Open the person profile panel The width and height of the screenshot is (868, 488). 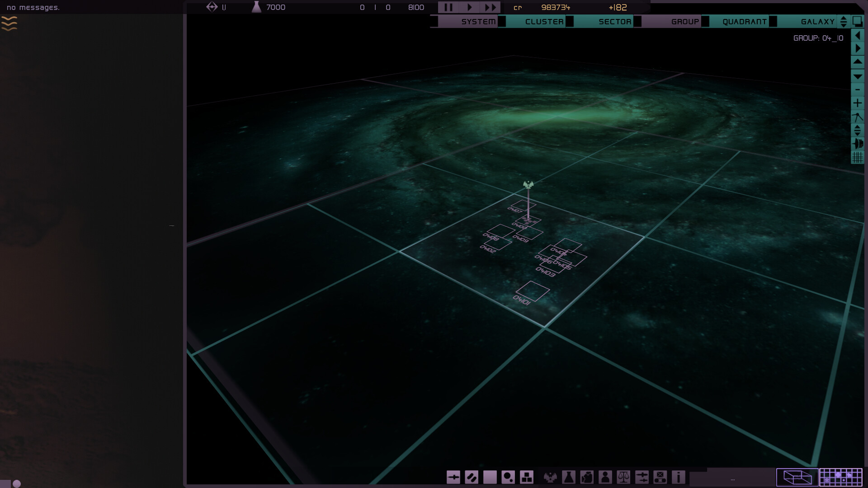(x=605, y=477)
